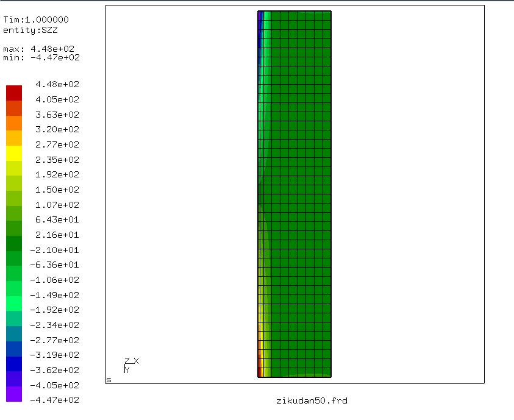Click the legend label -6.36e+01
The width and height of the screenshot is (514, 420).
pyautogui.click(x=55, y=265)
